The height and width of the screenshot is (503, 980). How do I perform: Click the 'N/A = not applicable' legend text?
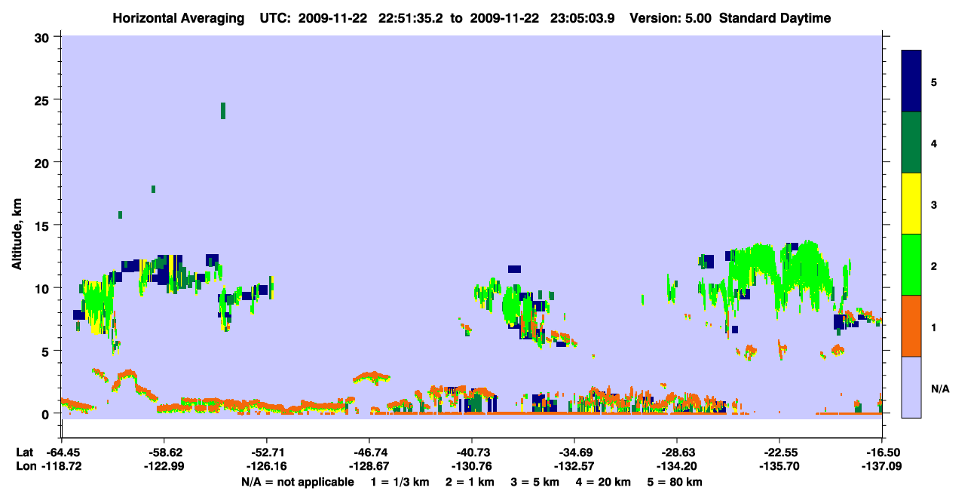point(297,482)
